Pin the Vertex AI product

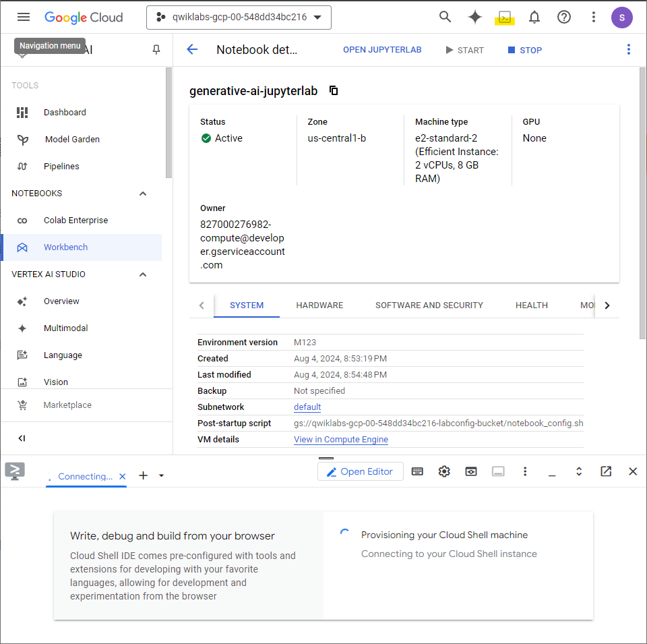coord(156,50)
